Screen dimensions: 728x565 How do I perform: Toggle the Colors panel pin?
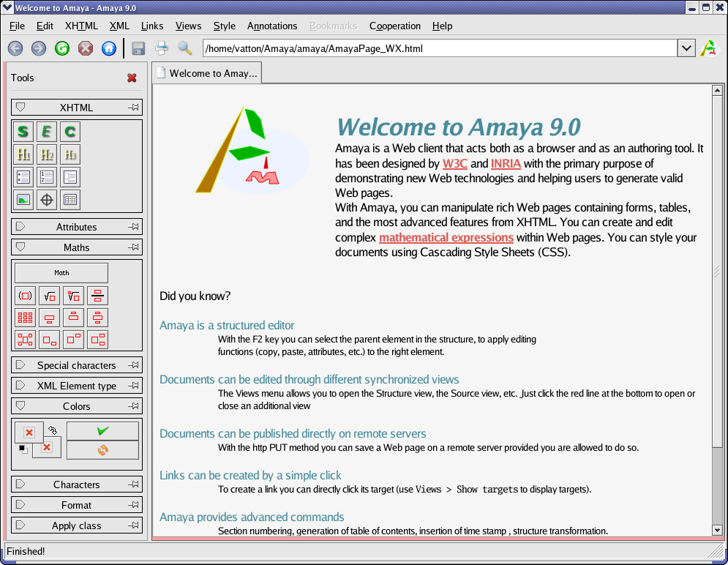coord(133,405)
